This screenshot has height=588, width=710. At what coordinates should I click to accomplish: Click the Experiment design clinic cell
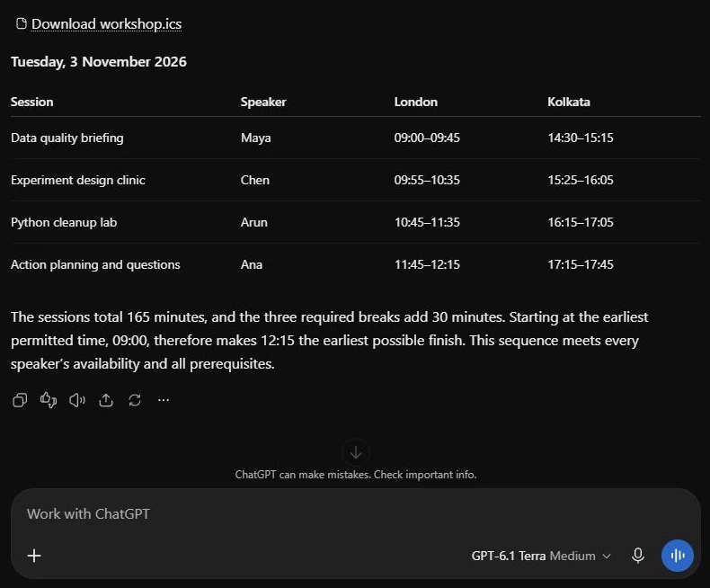(x=78, y=180)
